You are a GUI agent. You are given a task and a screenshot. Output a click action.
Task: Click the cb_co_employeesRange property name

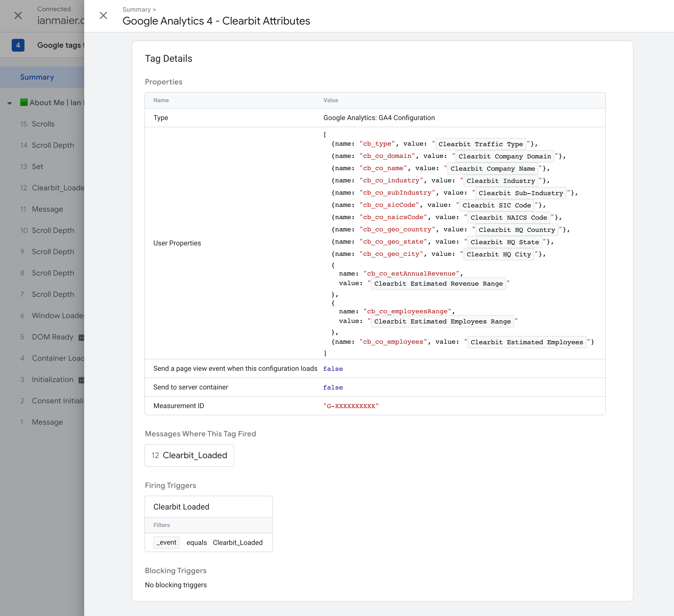coord(407,311)
